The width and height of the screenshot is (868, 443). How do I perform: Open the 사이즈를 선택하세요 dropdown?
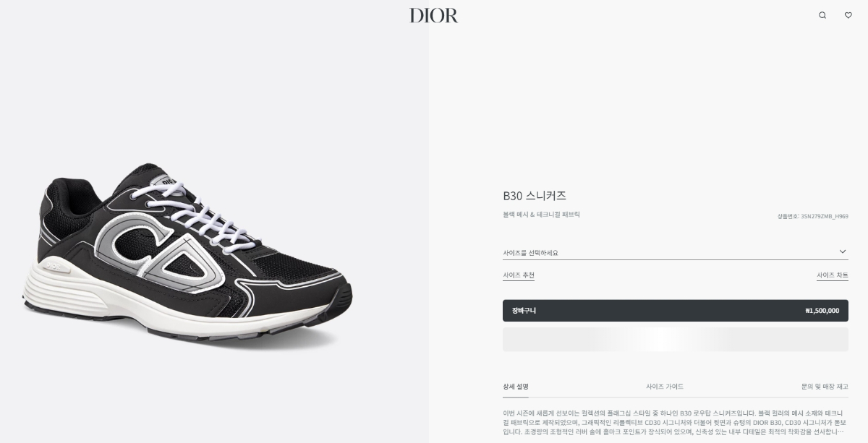676,252
